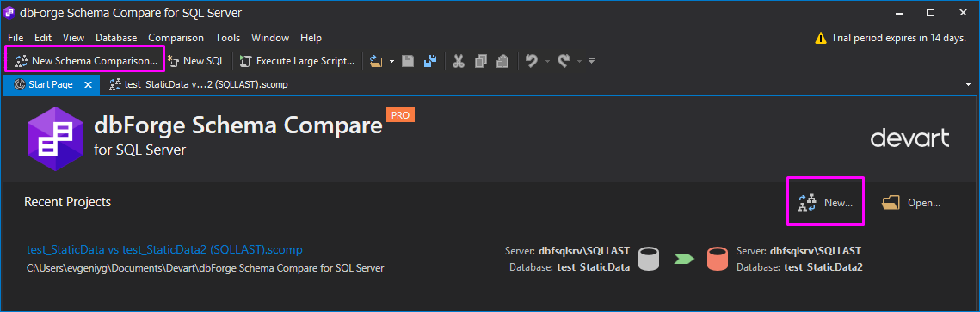Screen dimensions: 980x312
Task: Expand the Undo history dropdown arrow
Action: (547, 61)
